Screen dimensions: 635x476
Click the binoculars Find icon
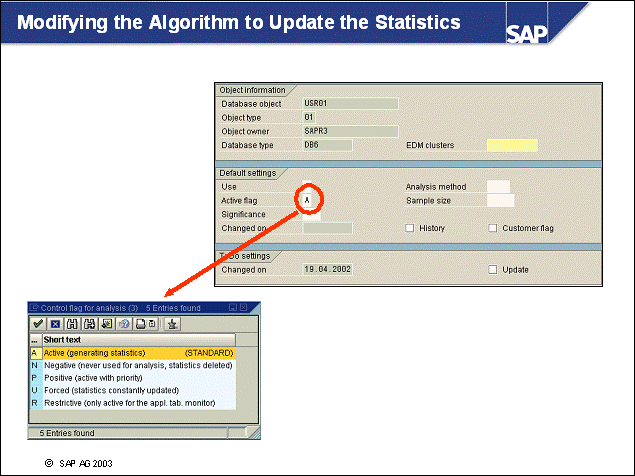pyautogui.click(x=73, y=324)
